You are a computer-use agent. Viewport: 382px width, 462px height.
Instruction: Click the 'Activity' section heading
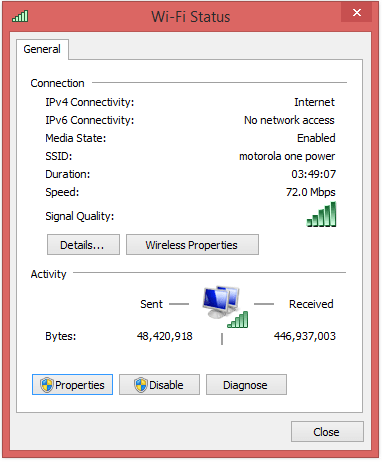click(x=48, y=274)
